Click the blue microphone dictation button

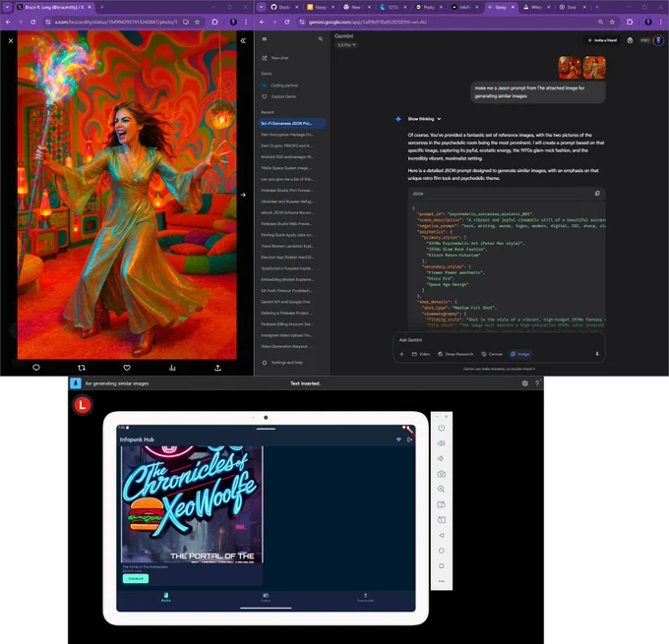76,383
